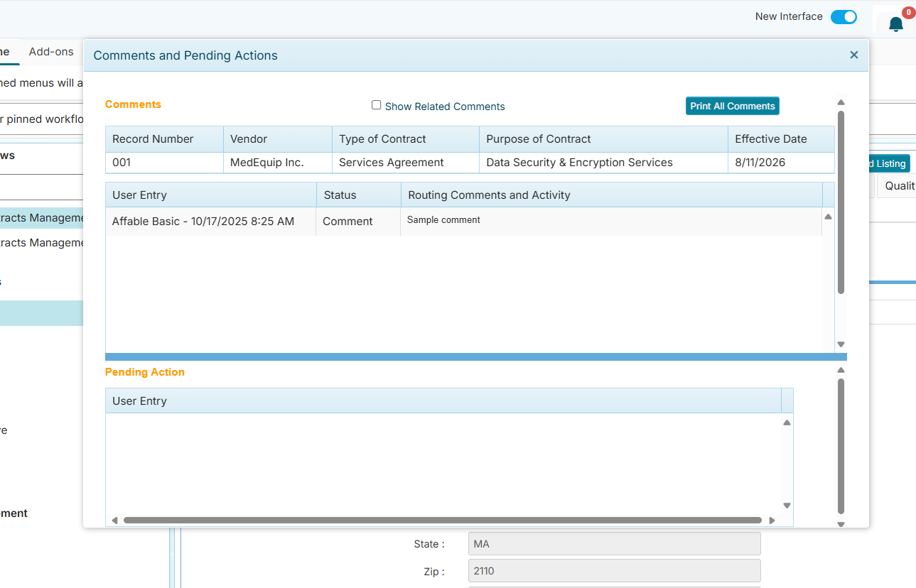Click Pending Action grid scroll down arrow
The image size is (916, 588).
(x=787, y=506)
